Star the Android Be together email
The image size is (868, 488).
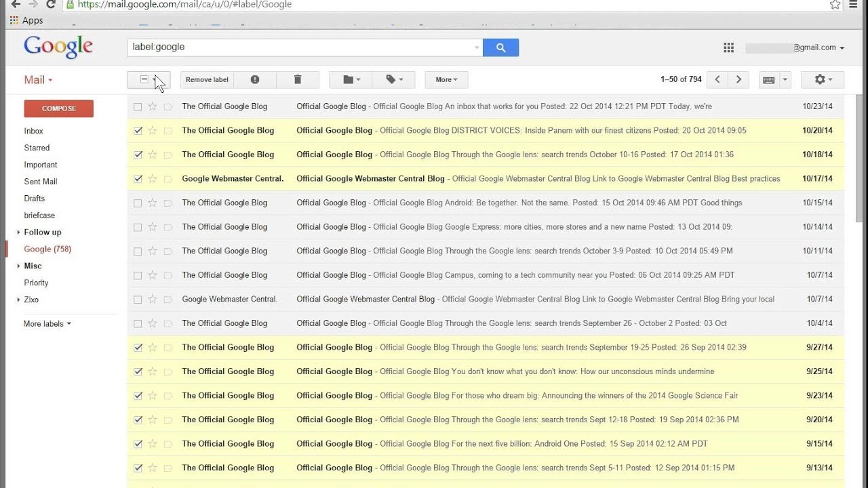[153, 203]
